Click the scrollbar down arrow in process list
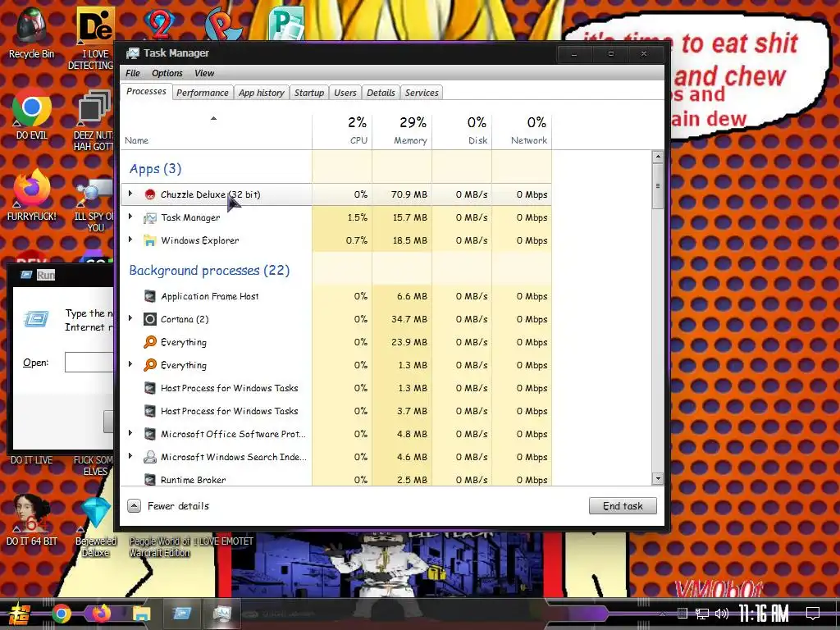Screen dimensions: 840x630 coord(658,479)
